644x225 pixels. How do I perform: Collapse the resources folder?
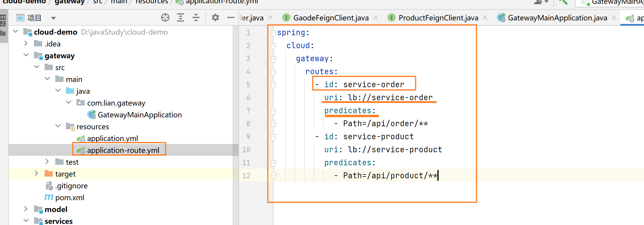tap(58, 126)
